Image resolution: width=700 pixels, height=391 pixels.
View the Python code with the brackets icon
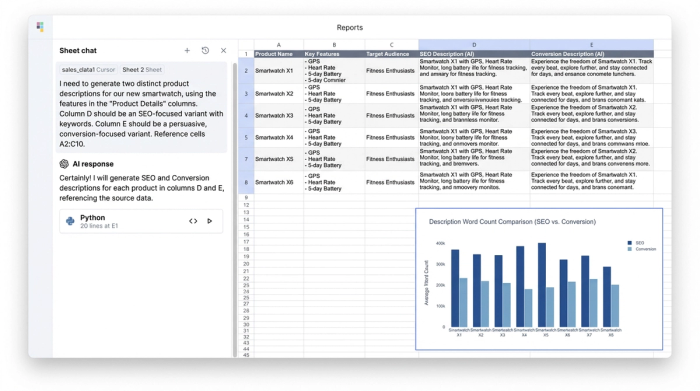point(193,221)
